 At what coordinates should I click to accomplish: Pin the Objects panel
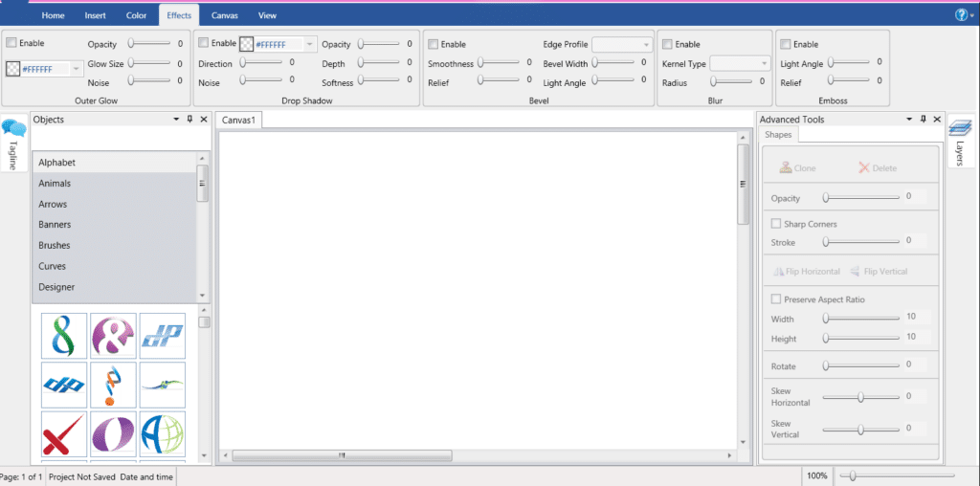(x=190, y=120)
